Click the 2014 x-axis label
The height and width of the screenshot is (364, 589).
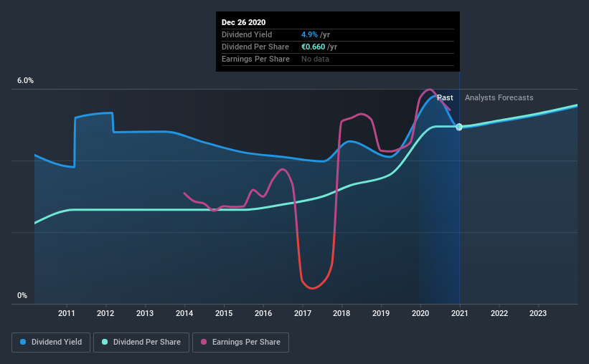click(184, 313)
